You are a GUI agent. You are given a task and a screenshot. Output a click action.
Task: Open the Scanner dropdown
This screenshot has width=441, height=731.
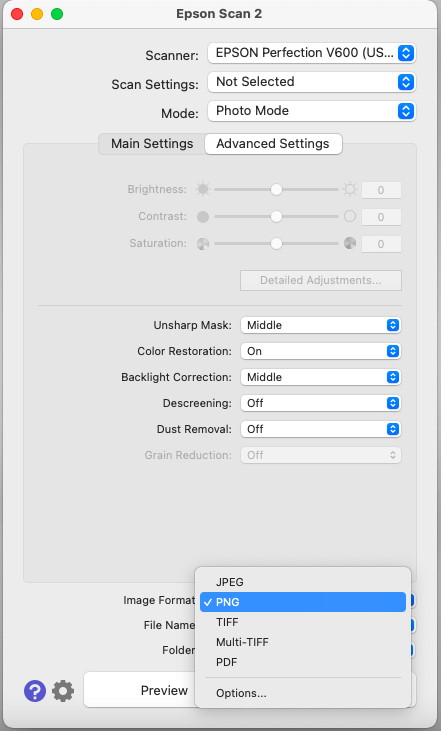(311, 53)
